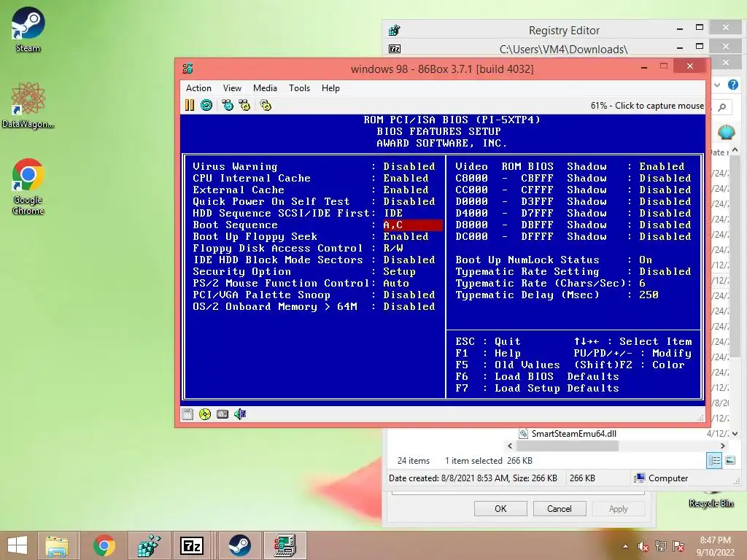This screenshot has height=560, width=747.
Task: Open the Media menu
Action: tap(265, 88)
